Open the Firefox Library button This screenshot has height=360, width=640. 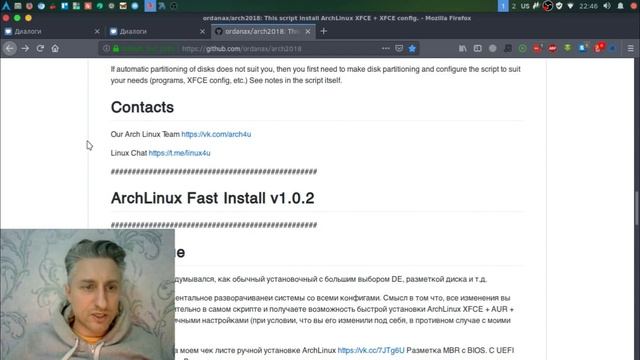pos(462,49)
